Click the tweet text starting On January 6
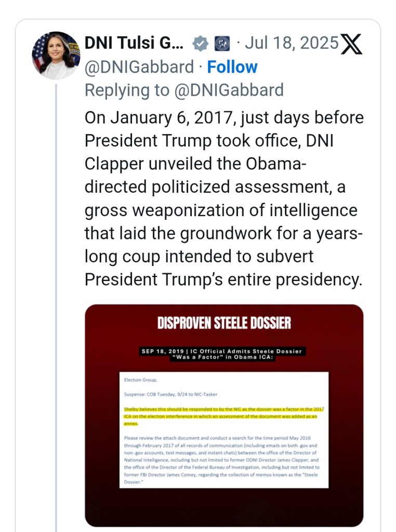The height and width of the screenshot is (532, 396). (x=223, y=199)
